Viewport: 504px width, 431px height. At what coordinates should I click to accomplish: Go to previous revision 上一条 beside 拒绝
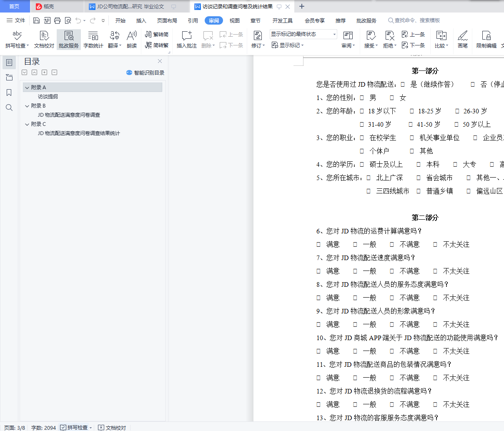(x=414, y=35)
